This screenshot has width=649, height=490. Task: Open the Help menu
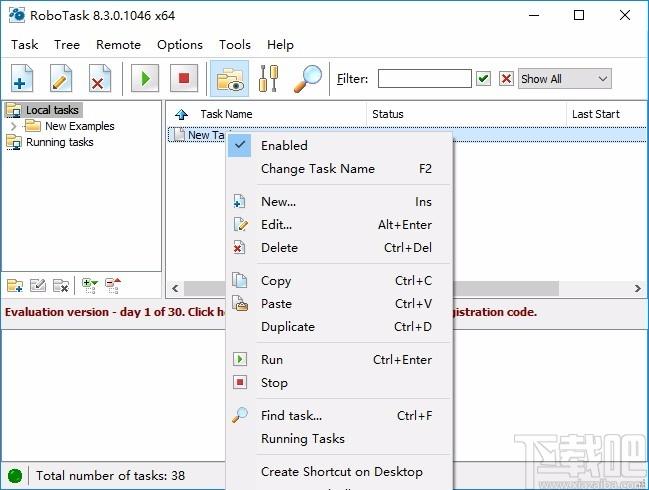point(280,44)
